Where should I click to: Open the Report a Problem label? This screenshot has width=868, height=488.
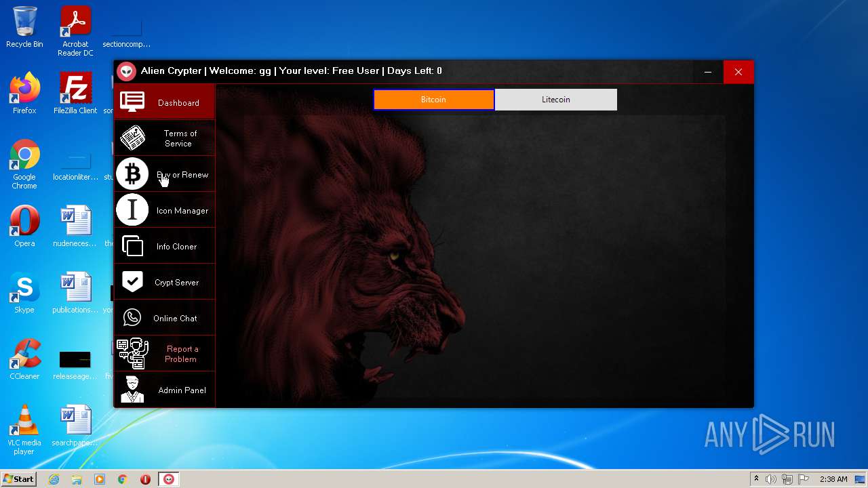[x=181, y=354]
